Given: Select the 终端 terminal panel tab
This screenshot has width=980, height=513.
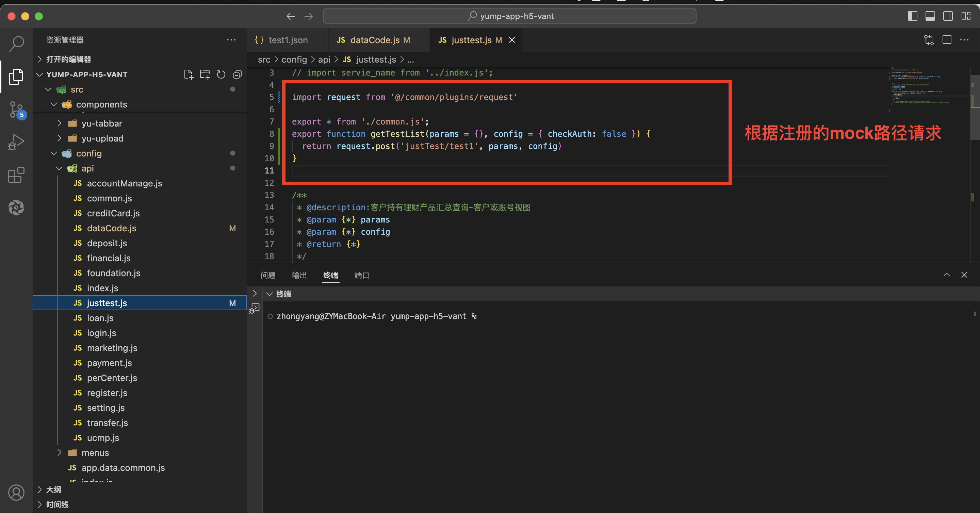Looking at the screenshot, I should (331, 275).
